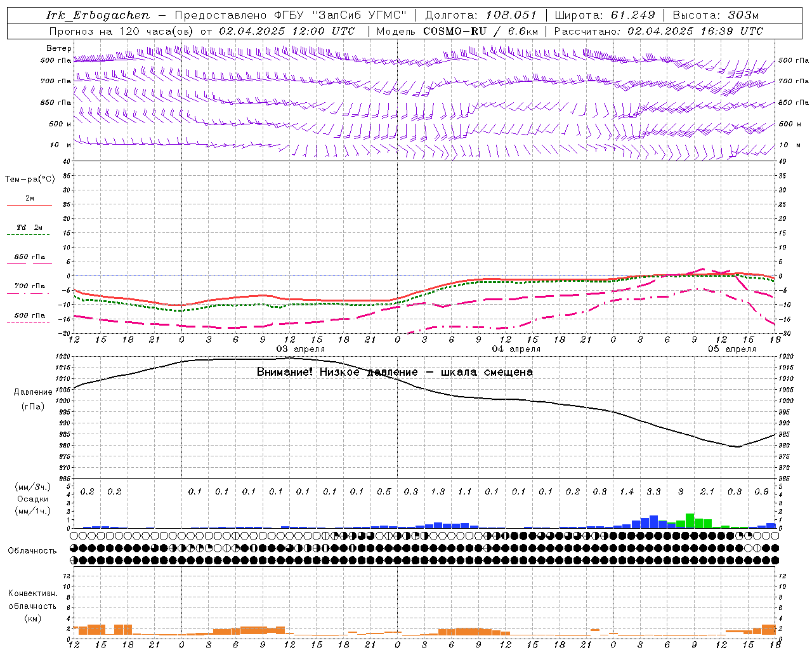812x650 pixels.
Task: Click the 2.1 precipitation total
Action: click(707, 492)
